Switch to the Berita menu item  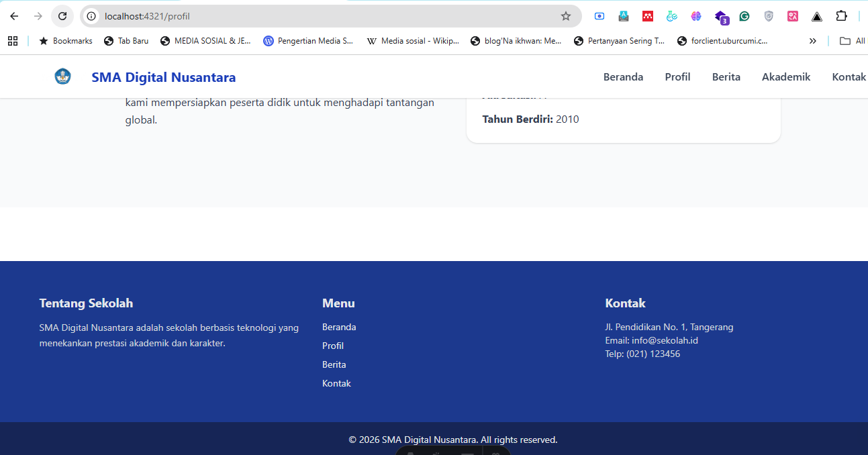[726, 77]
